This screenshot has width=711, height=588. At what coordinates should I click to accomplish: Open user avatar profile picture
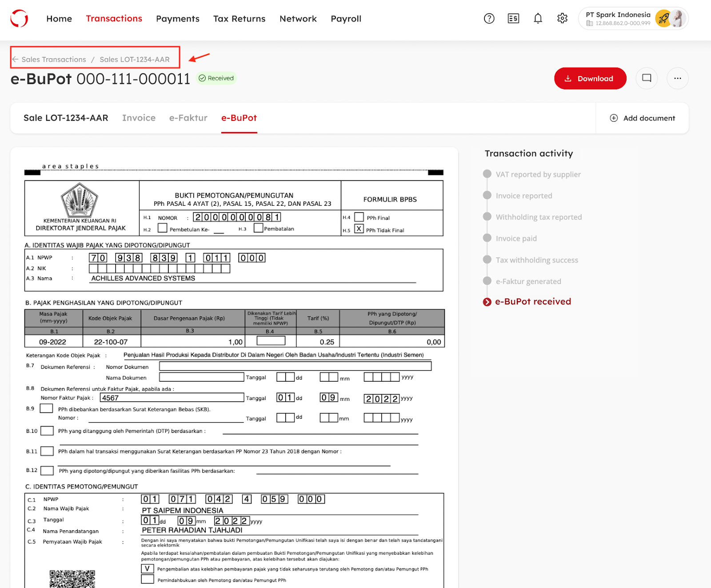pos(678,19)
